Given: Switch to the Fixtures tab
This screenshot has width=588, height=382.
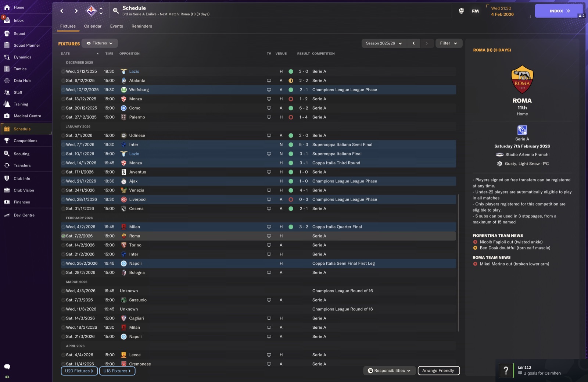Looking at the screenshot, I should point(68,26).
